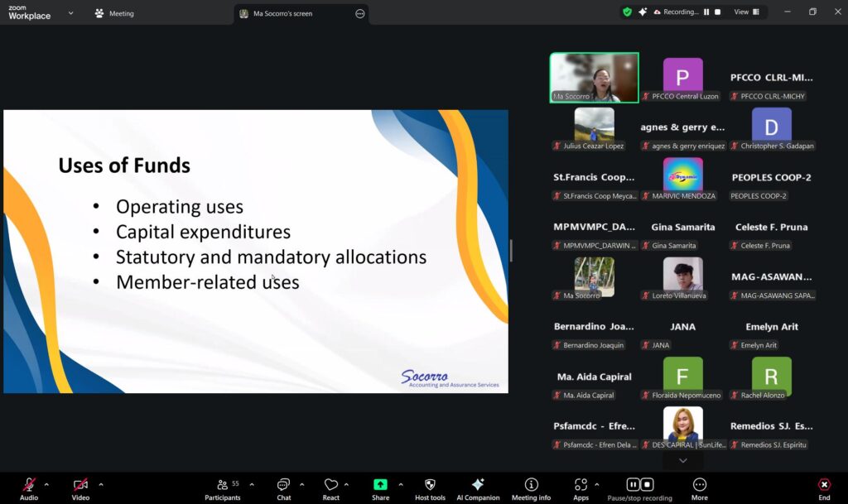This screenshot has width=848, height=504.
Task: Open the Participants panel
Action: tap(222, 485)
